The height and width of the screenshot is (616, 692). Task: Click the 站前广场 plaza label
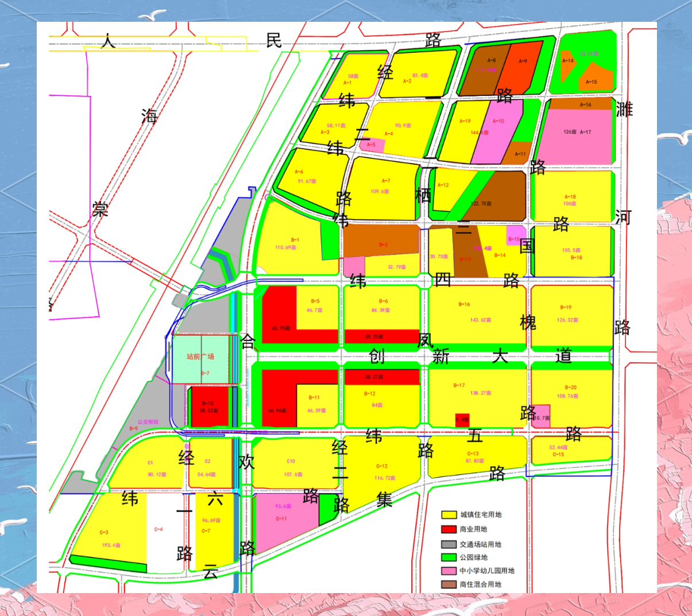200,357
